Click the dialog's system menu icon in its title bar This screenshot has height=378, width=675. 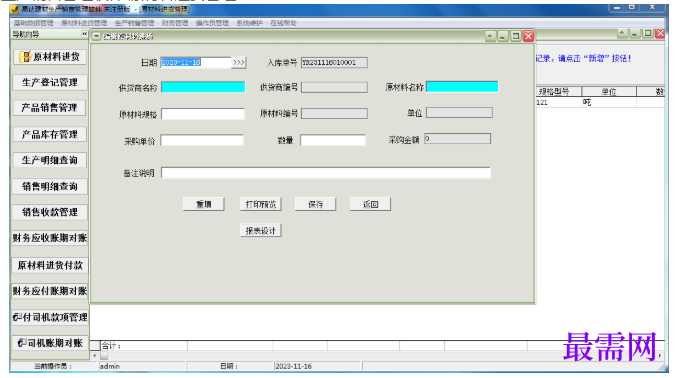point(96,37)
